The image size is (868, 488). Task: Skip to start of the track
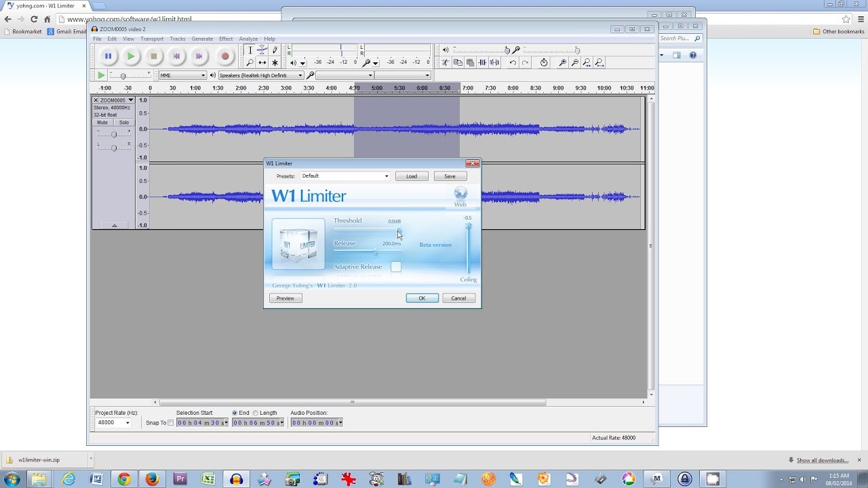click(177, 56)
